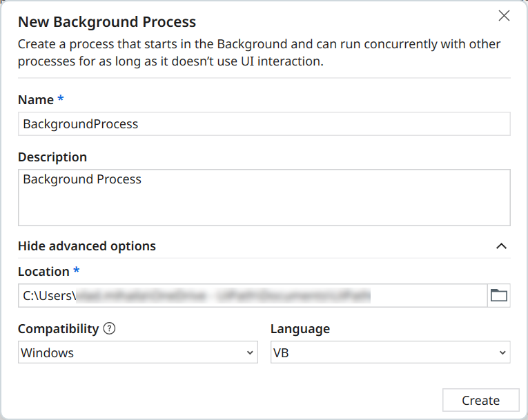
Task: Click the Location path text field
Action: [x=252, y=296]
